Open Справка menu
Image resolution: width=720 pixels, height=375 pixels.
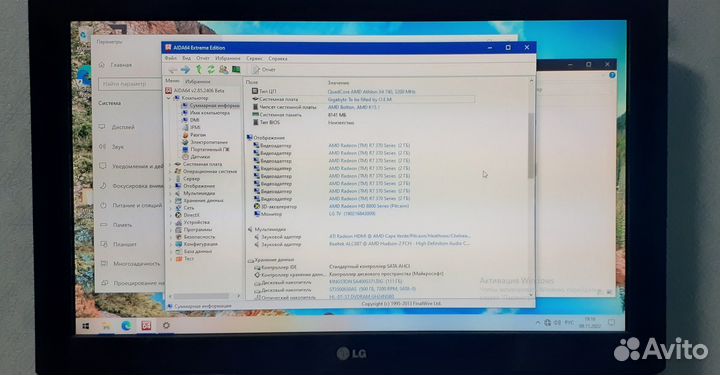278,59
